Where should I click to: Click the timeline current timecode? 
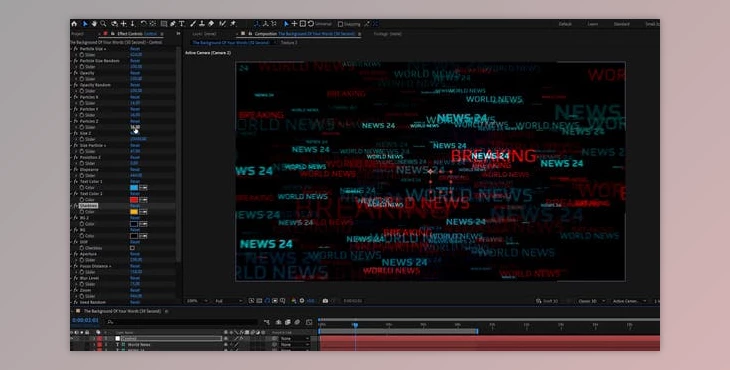tap(85, 321)
